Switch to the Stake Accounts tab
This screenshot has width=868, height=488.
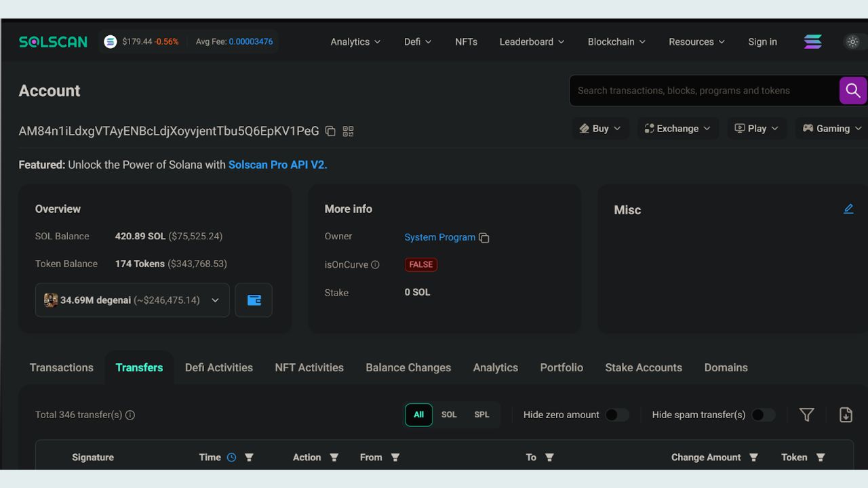(x=644, y=367)
